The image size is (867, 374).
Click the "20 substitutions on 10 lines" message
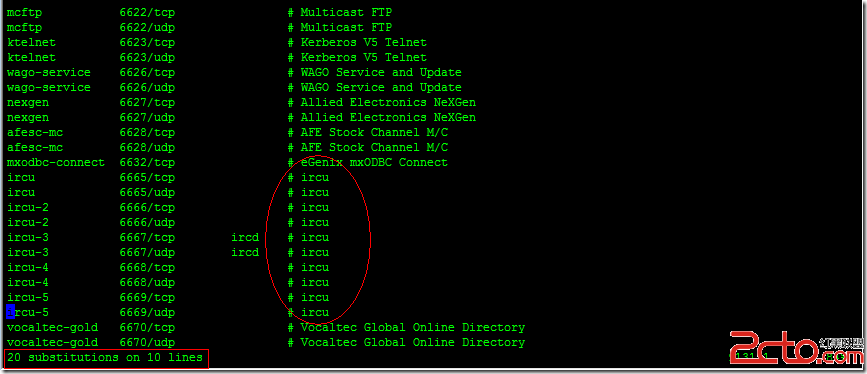pyautogui.click(x=105, y=357)
